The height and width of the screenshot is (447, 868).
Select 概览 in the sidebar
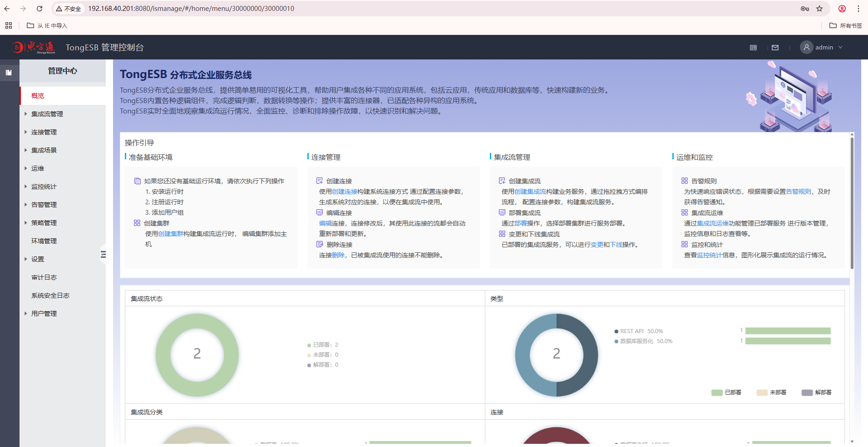[63, 96]
